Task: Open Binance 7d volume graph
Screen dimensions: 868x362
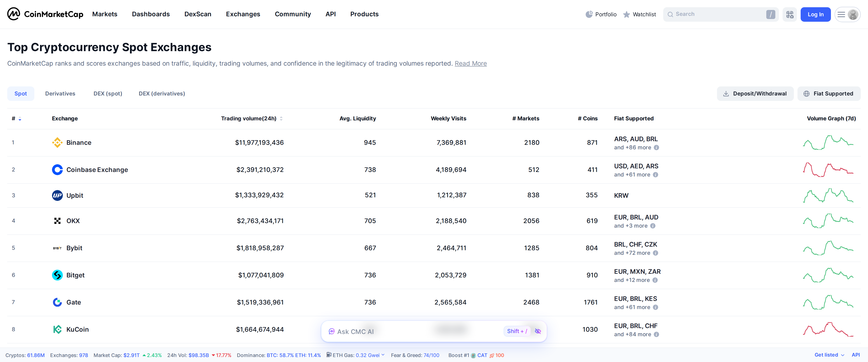Action: pyautogui.click(x=828, y=142)
